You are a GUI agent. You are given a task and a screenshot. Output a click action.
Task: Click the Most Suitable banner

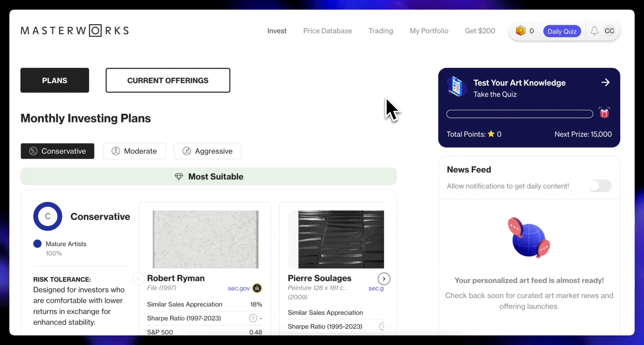(209, 176)
